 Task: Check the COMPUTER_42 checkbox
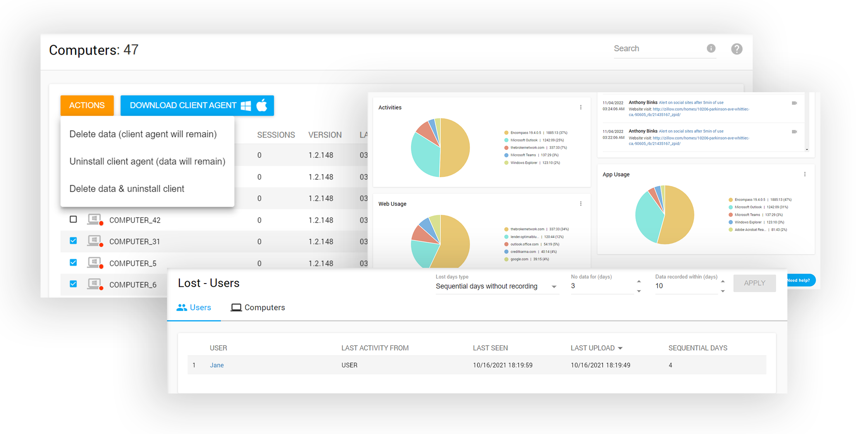pyautogui.click(x=73, y=219)
